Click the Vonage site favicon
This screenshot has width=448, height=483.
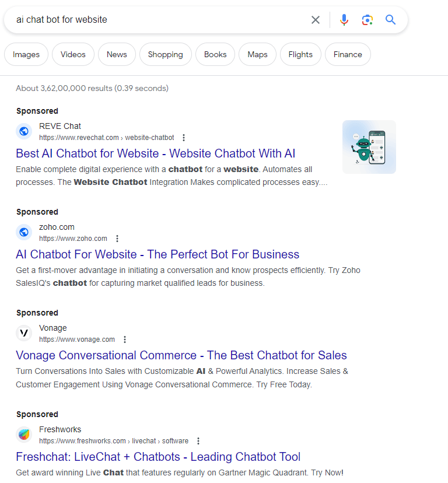click(24, 333)
